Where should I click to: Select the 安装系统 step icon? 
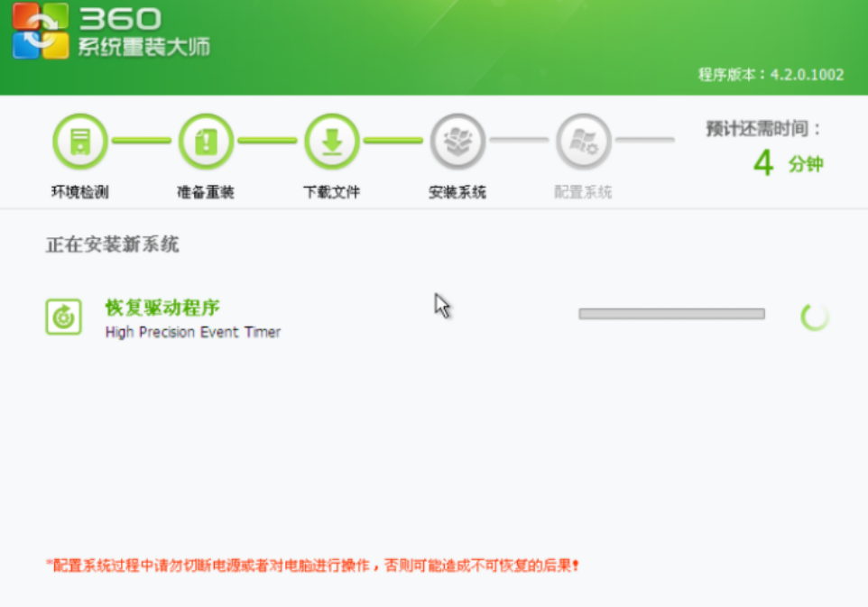pos(457,141)
